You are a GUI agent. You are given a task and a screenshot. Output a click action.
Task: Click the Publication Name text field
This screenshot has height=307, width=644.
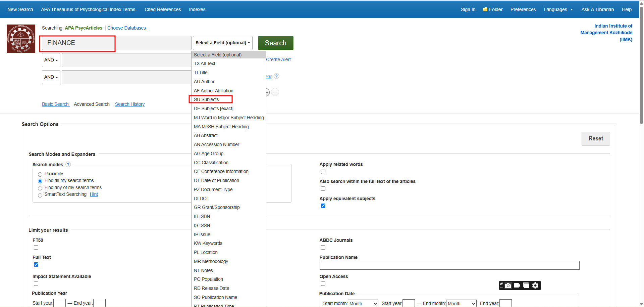tap(449, 265)
